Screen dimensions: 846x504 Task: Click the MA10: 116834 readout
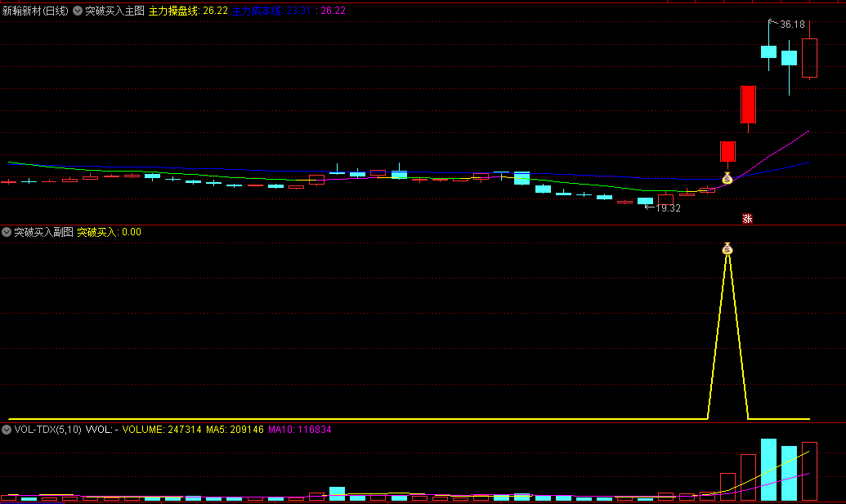299,430
